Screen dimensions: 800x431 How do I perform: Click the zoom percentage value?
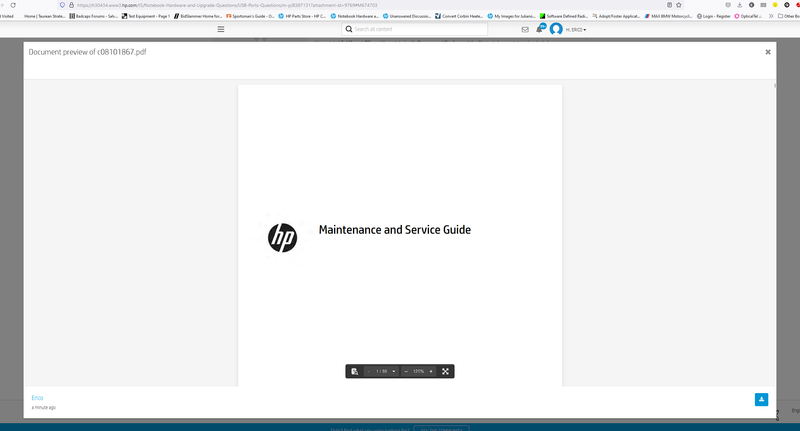point(418,371)
